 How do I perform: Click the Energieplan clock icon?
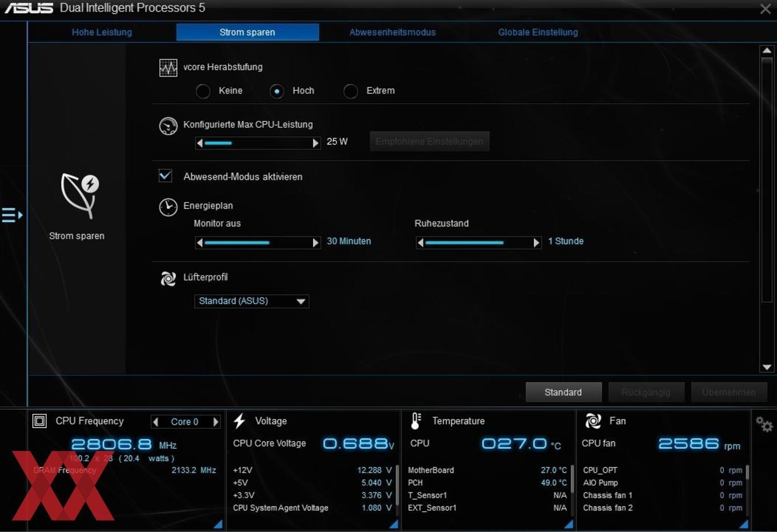(168, 207)
